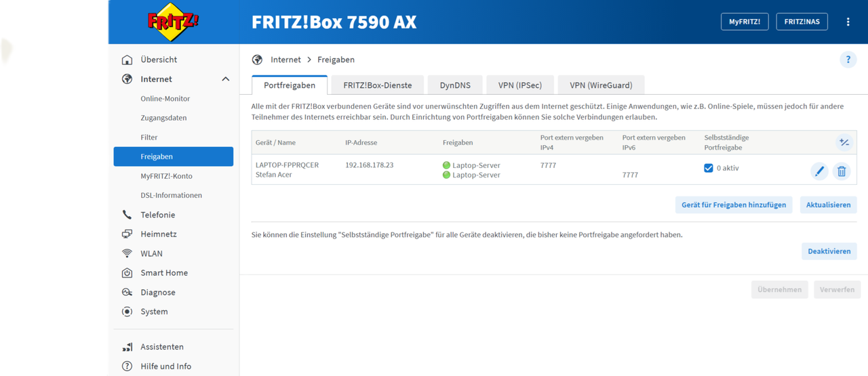This screenshot has height=376, width=868.
Task: Edit the LAPTOP-FPPRQCER port sharing (pencil)
Action: [819, 171]
